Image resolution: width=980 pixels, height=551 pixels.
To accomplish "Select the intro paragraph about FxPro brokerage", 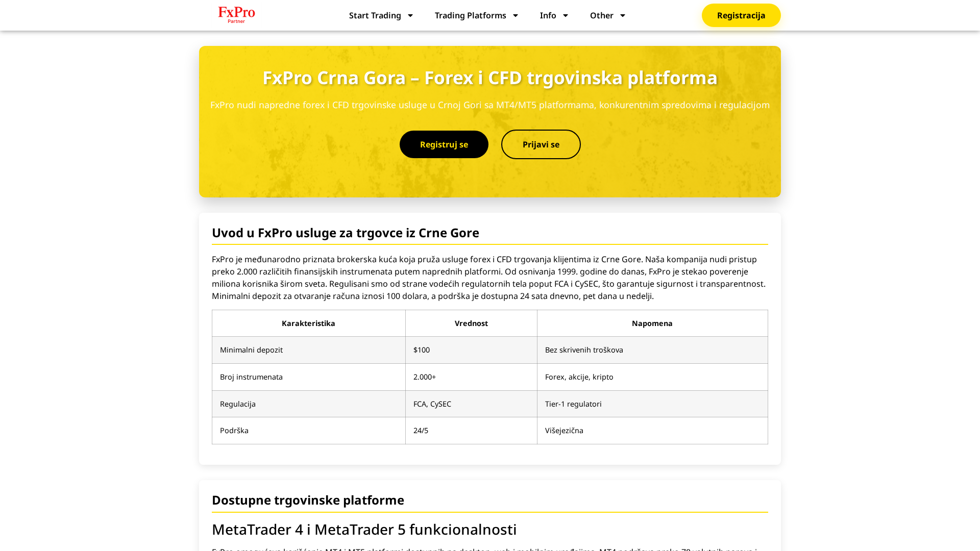I will click(490, 278).
